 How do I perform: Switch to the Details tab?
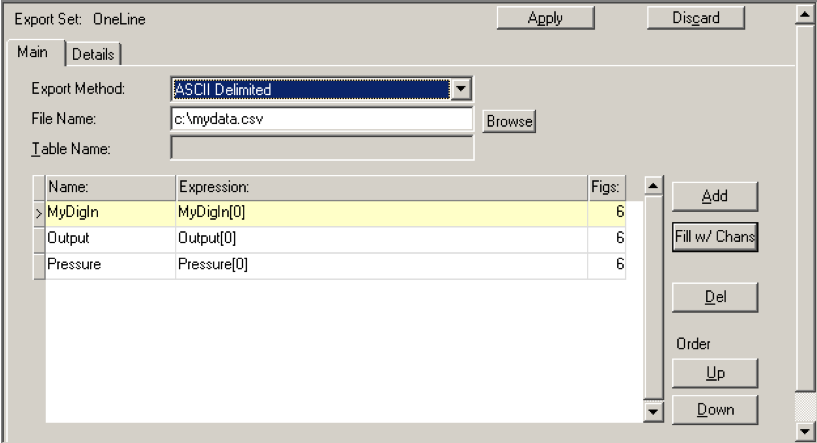[93, 54]
